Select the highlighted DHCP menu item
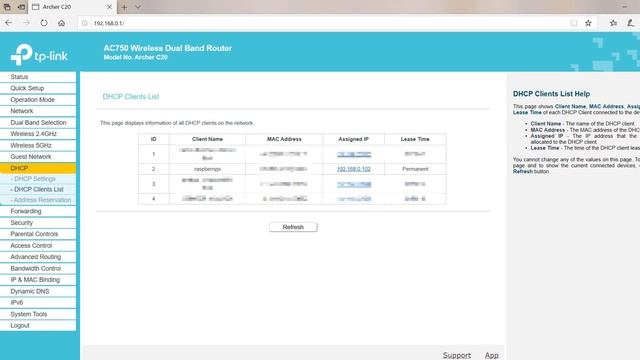 [x=38, y=168]
